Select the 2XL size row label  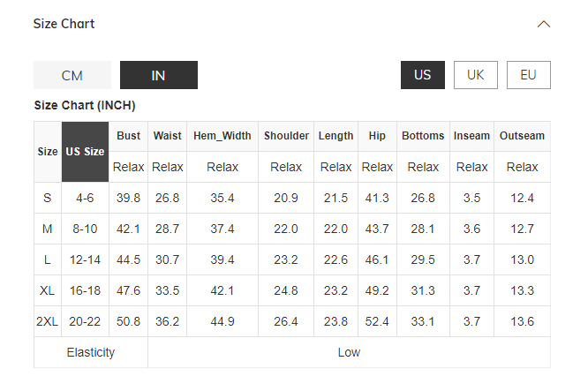tap(47, 321)
